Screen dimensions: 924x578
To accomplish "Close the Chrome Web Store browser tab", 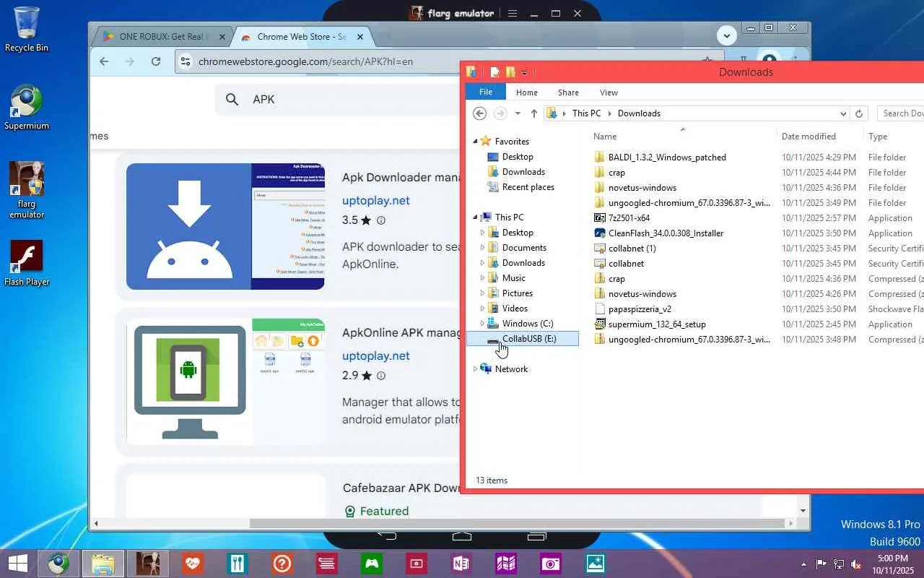I will click(361, 37).
